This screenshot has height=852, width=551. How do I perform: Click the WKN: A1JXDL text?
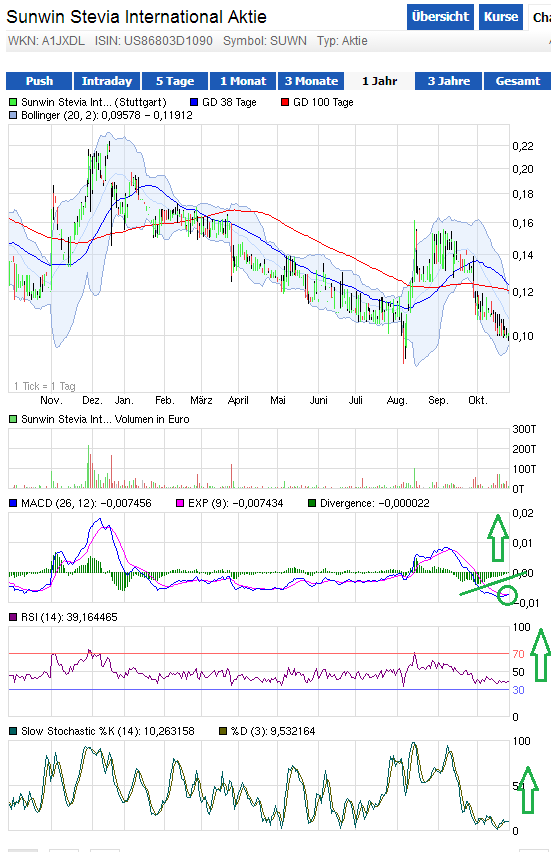[x=46, y=41]
